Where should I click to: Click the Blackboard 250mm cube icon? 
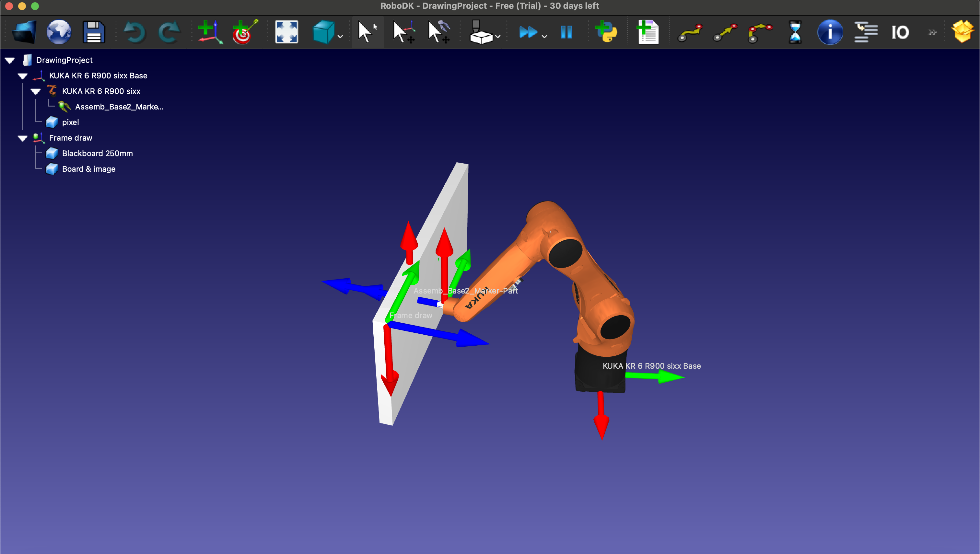click(52, 153)
